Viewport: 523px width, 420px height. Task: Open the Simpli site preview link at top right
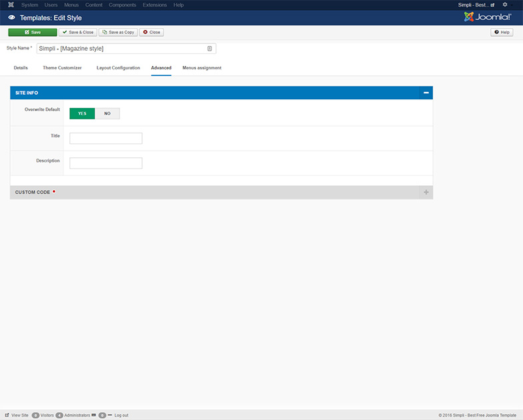476,5
